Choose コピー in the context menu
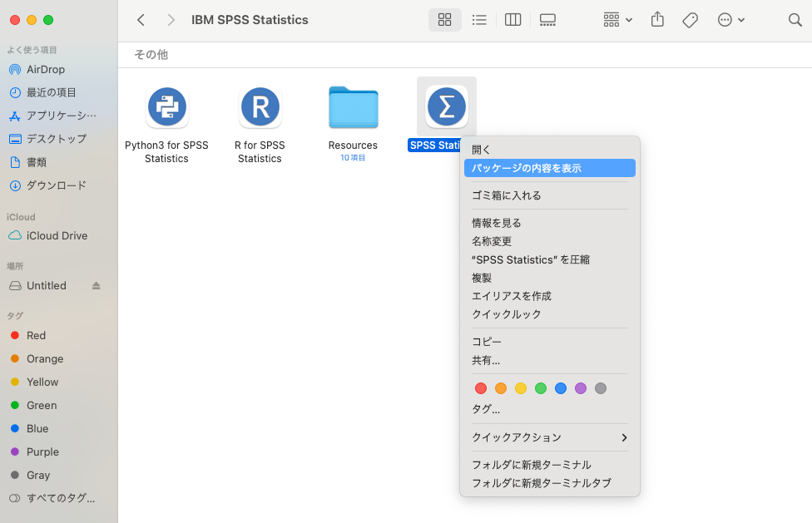Viewport: 812px width, 523px height. click(550, 342)
